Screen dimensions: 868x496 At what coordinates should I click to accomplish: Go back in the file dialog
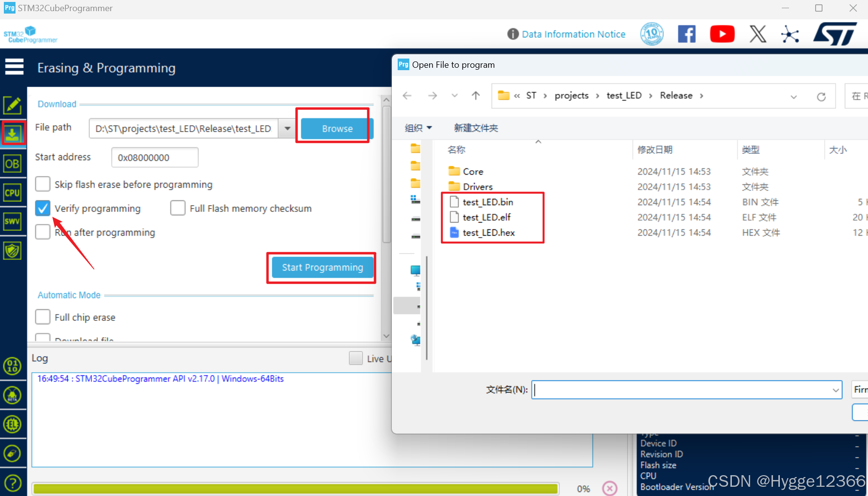407,96
